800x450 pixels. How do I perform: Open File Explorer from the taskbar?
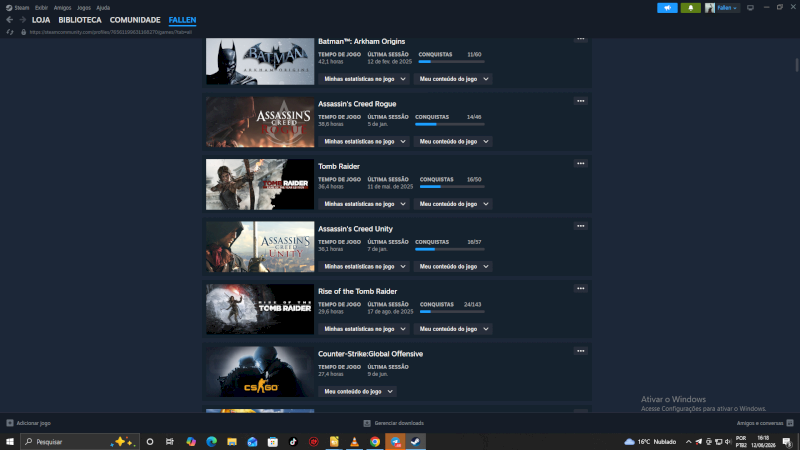click(x=232, y=442)
